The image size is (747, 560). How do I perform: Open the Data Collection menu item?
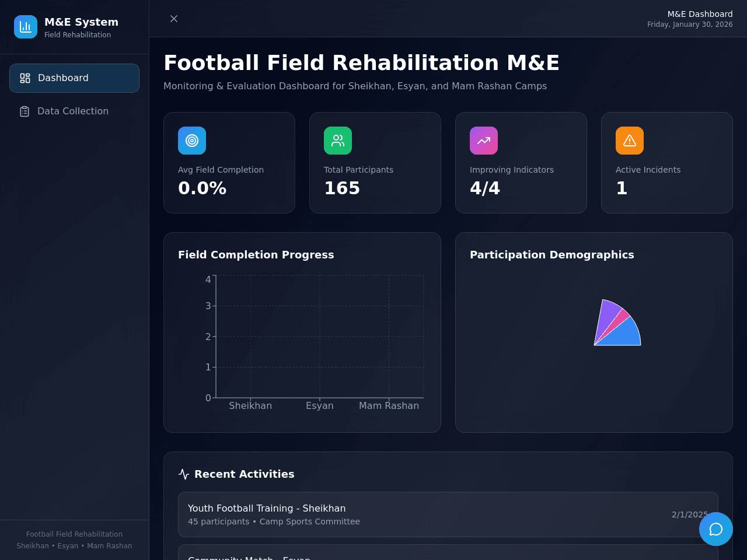pos(74,111)
